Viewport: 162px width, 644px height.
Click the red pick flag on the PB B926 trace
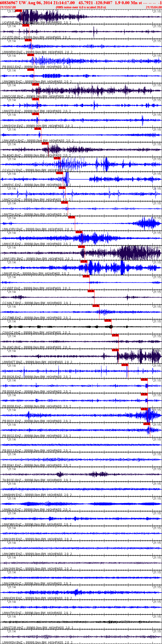[x=125, y=365]
